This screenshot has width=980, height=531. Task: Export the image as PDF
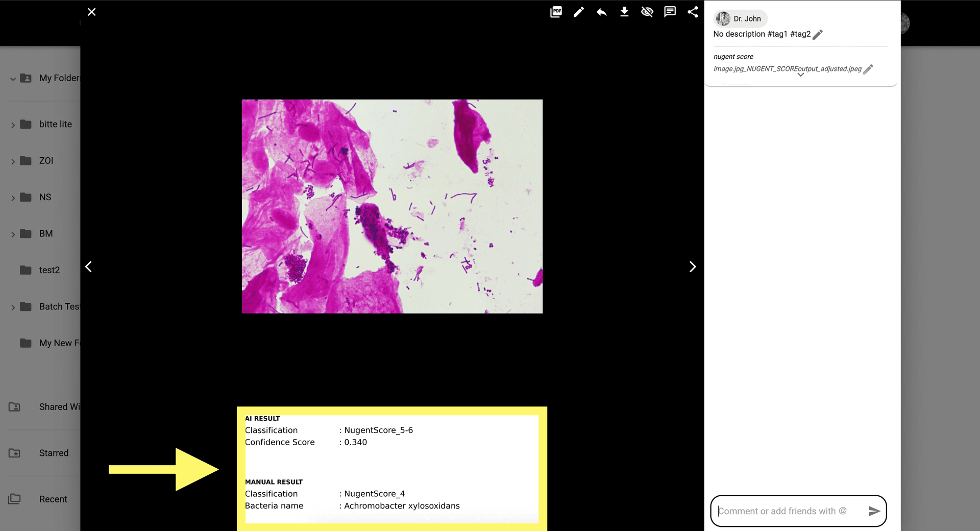click(556, 12)
